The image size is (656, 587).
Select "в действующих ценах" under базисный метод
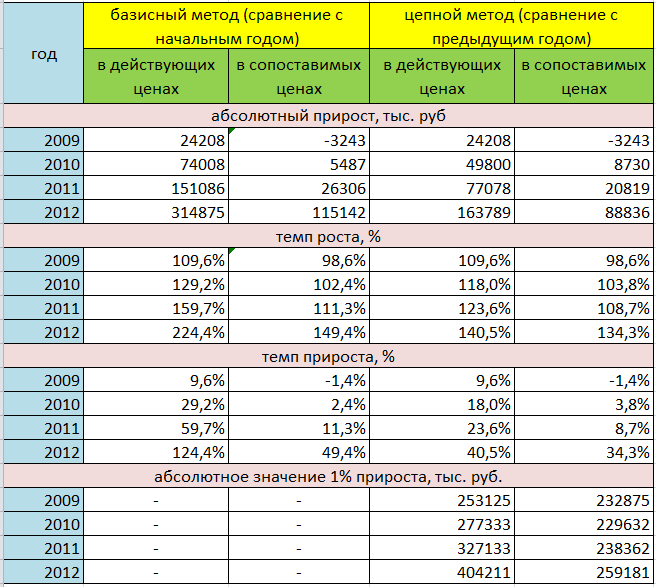(156, 76)
